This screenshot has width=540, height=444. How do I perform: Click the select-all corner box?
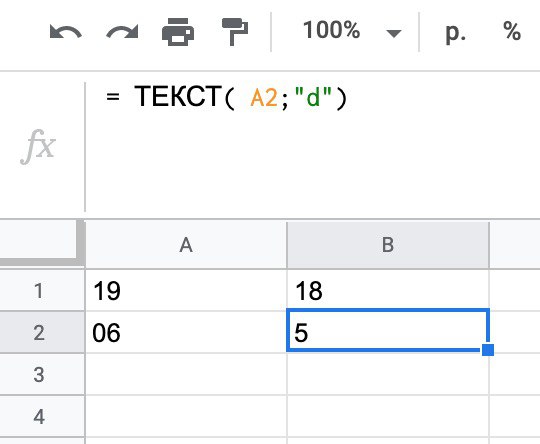(x=39, y=242)
